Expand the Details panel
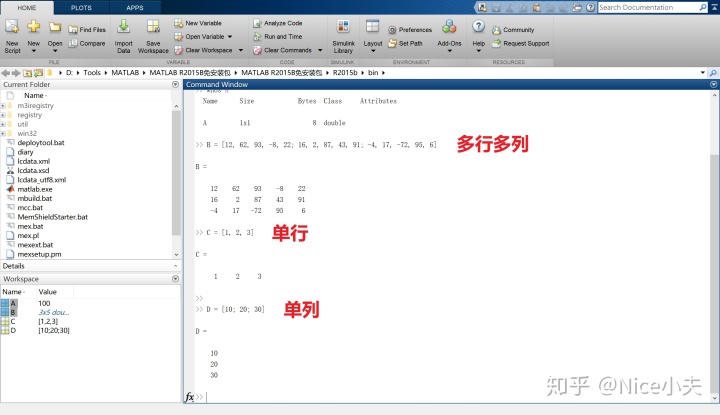Image resolution: width=720 pixels, height=415 pixels. (x=175, y=266)
